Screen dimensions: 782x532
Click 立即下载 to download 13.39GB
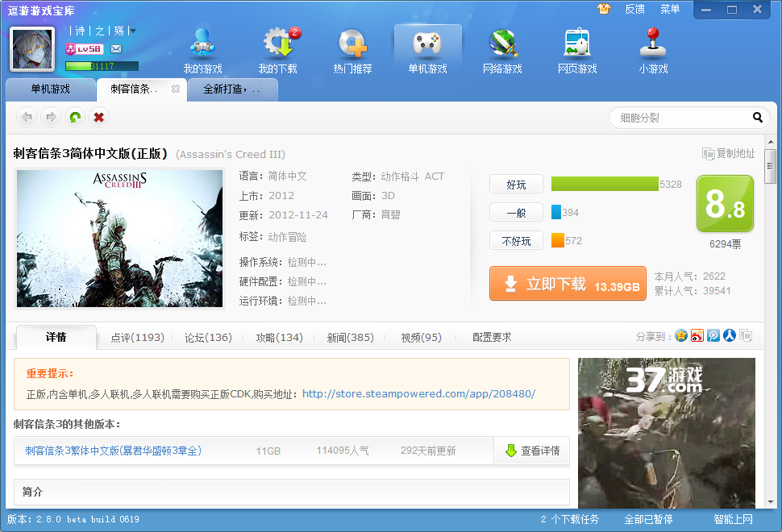(x=568, y=284)
